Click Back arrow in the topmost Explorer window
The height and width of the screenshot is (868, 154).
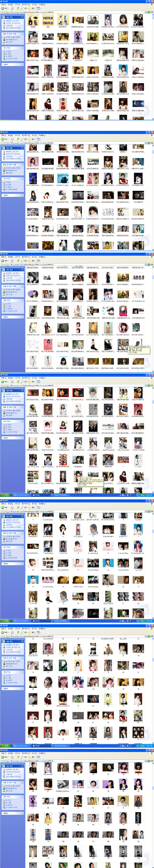tap(4, 8)
